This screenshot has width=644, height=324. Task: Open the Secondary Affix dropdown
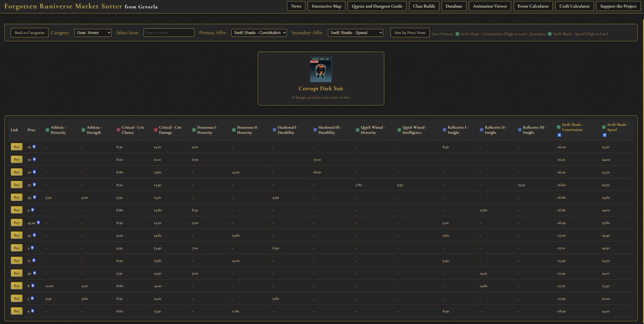[x=355, y=33]
